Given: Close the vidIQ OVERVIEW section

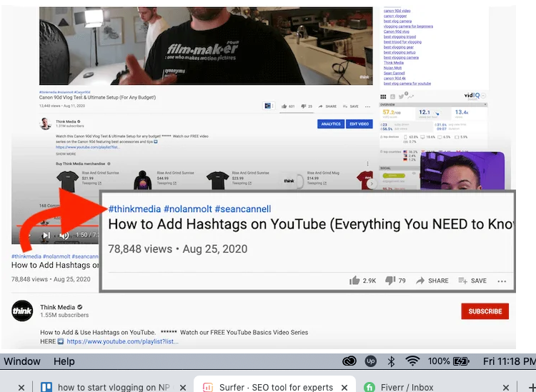Looking at the screenshot, I should tap(485, 104).
